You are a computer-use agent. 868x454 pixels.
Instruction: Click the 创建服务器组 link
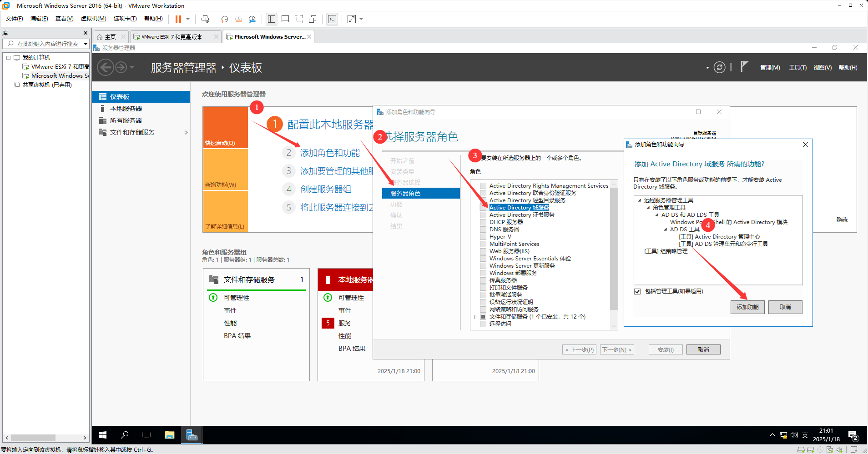coord(326,189)
